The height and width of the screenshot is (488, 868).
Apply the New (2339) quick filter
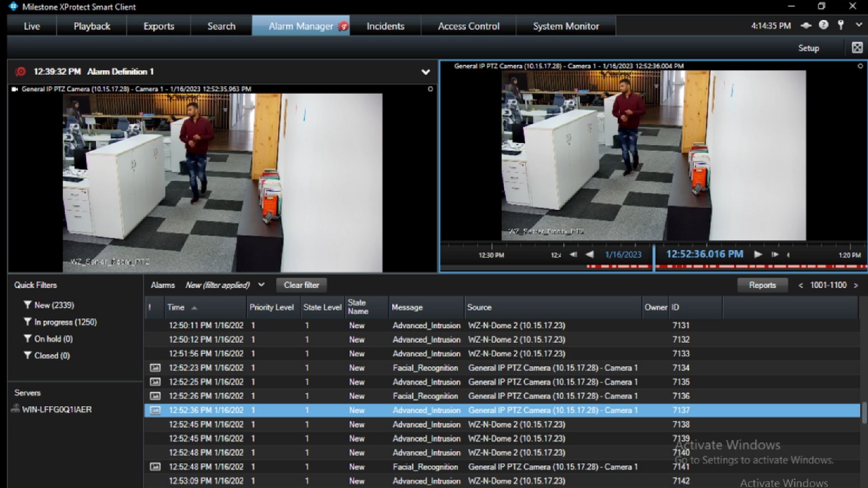click(x=49, y=305)
